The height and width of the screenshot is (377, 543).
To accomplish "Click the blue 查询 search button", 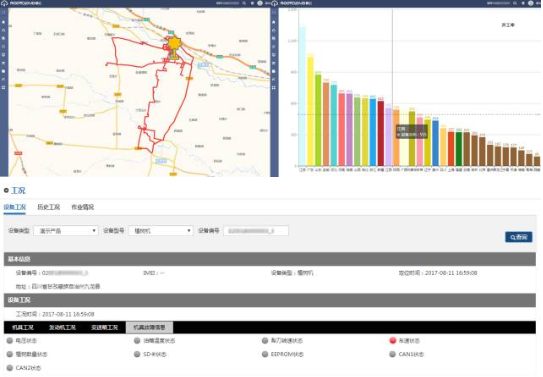I will 518,237.
